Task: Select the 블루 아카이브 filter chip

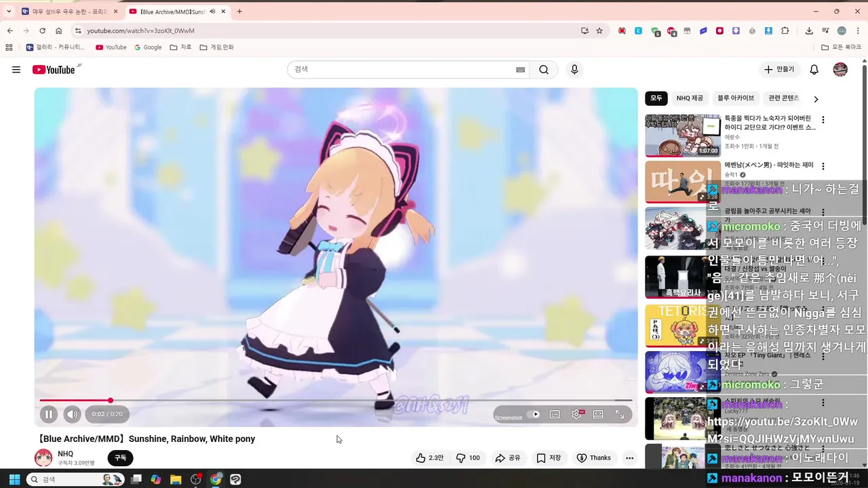Action: (x=736, y=98)
